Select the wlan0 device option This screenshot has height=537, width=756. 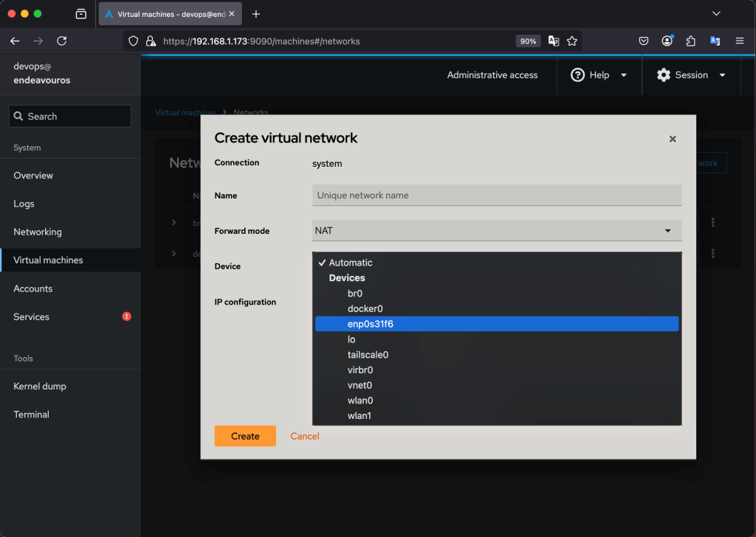360,401
